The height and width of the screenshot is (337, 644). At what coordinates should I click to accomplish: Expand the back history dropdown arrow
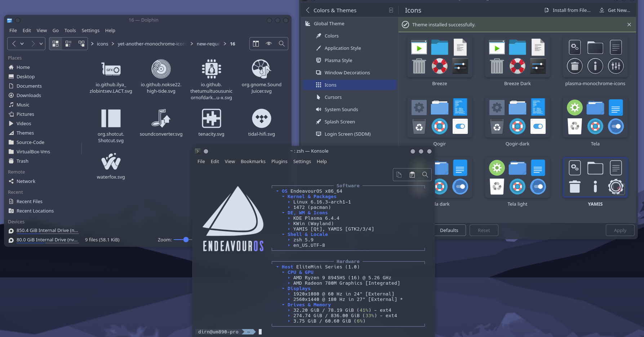click(22, 44)
